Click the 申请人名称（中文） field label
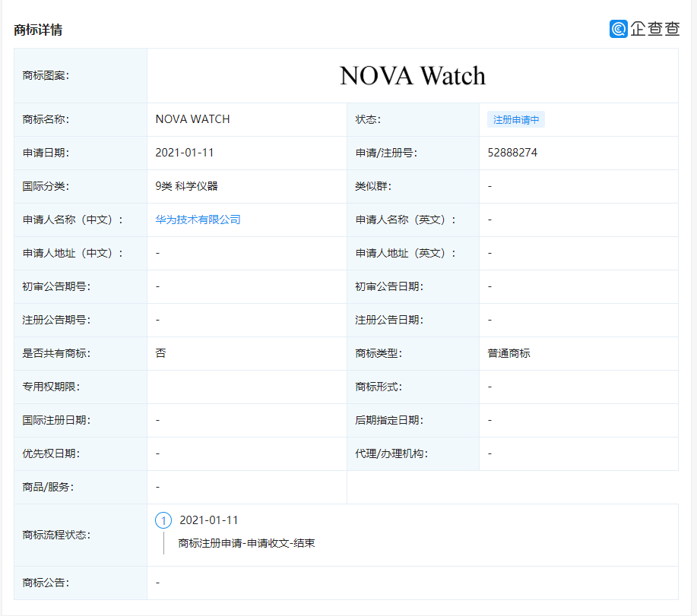This screenshot has height=616, width=697. (73, 220)
